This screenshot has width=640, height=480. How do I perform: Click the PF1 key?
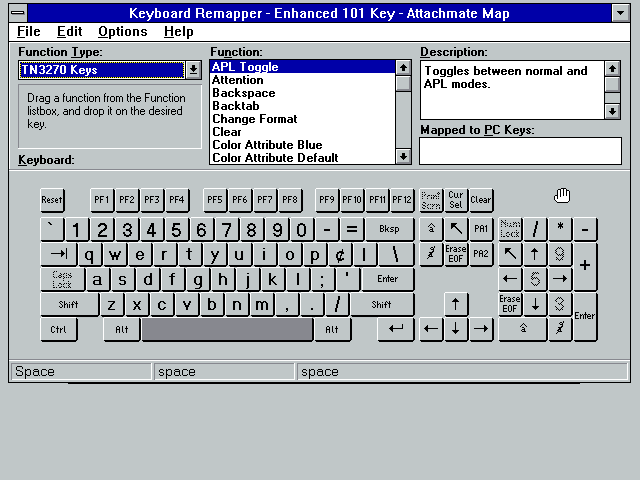pos(102,200)
